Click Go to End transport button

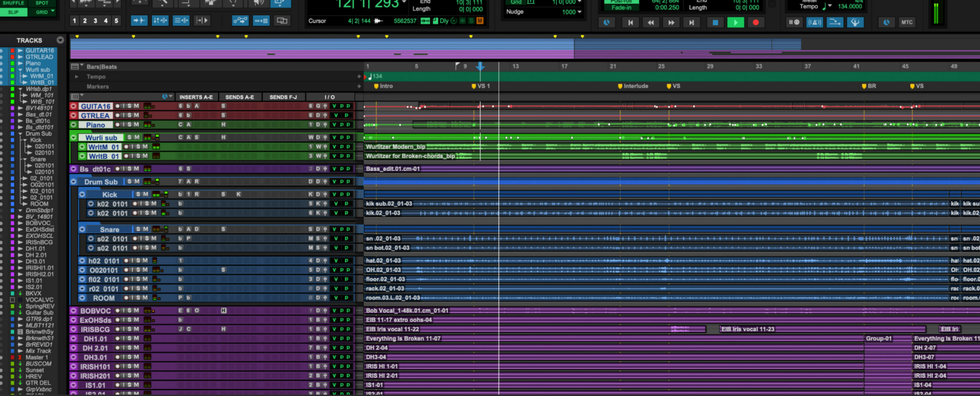[691, 22]
